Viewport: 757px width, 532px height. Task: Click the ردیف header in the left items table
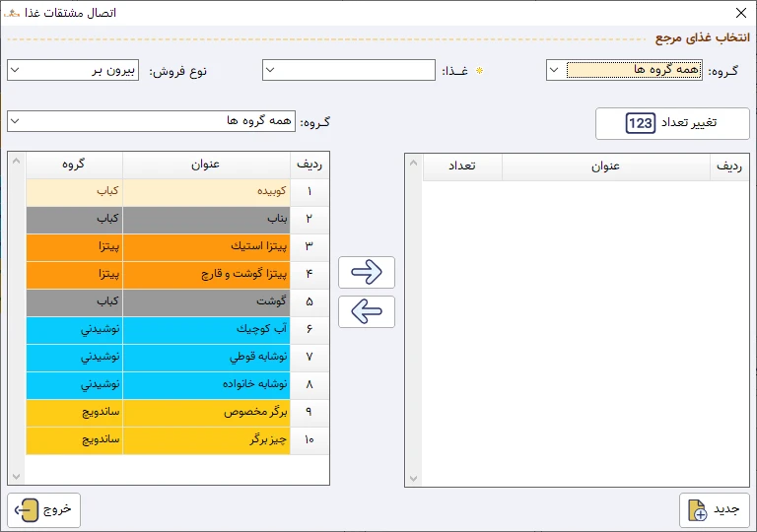310,166
